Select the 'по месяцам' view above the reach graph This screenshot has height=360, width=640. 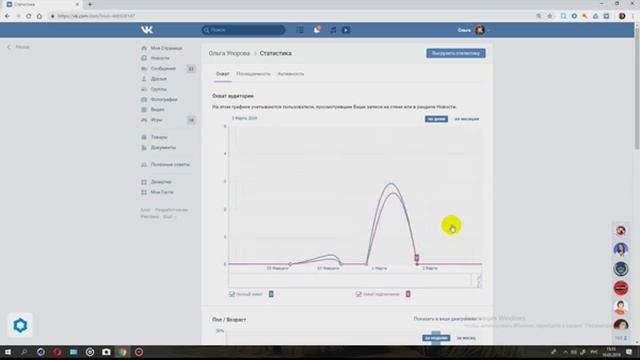point(467,119)
